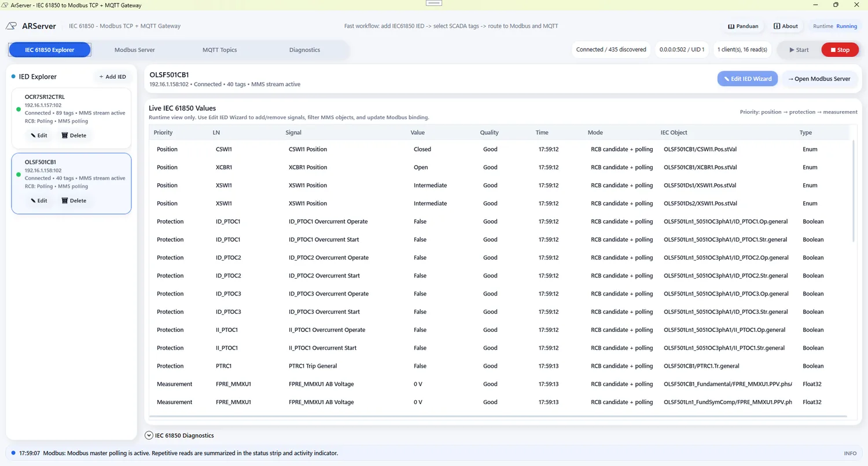Click the vertical scrollbar of values table

tap(854, 191)
